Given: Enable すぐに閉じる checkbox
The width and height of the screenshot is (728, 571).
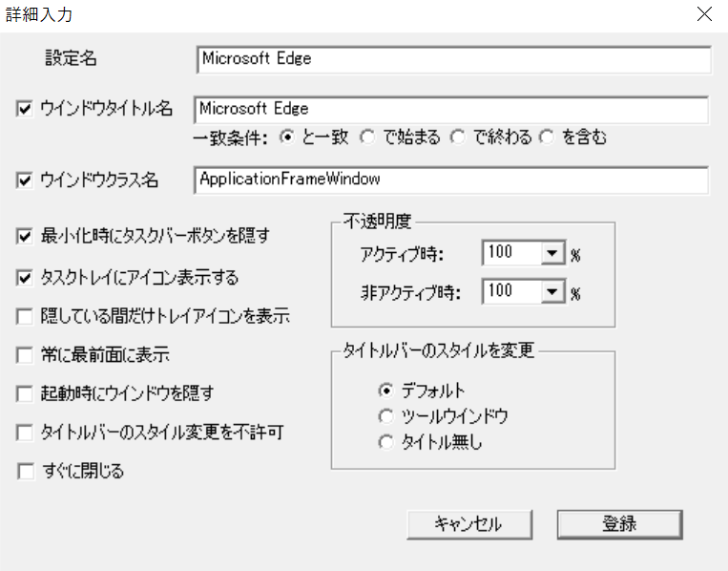Looking at the screenshot, I should coord(25,471).
